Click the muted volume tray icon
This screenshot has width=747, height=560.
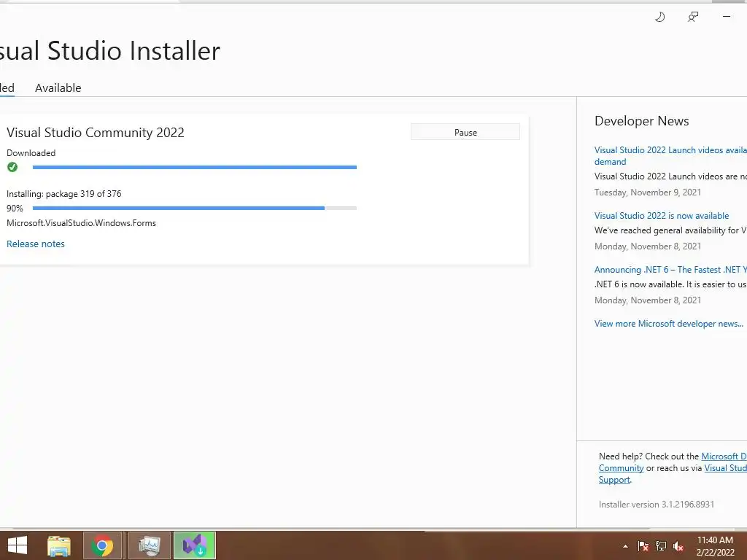678,546
